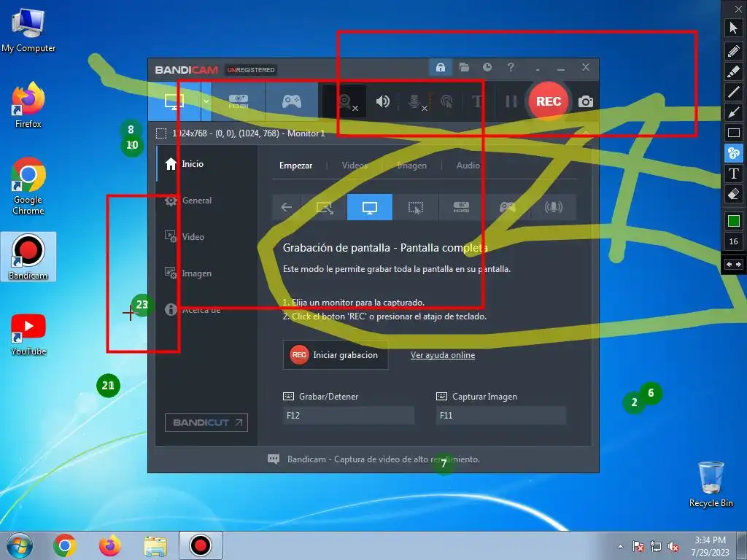Screen dimensions: 747x560
Task: Choose the fullscreen monitor mode icon
Action: click(370, 207)
